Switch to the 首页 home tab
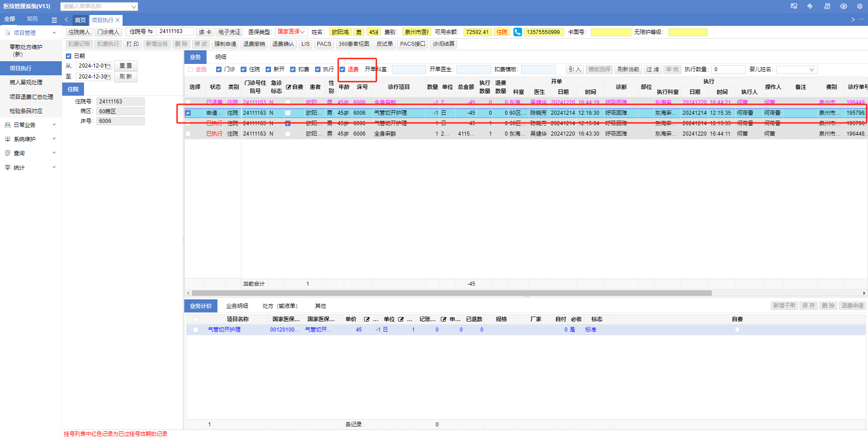The image size is (868, 444). coord(80,20)
